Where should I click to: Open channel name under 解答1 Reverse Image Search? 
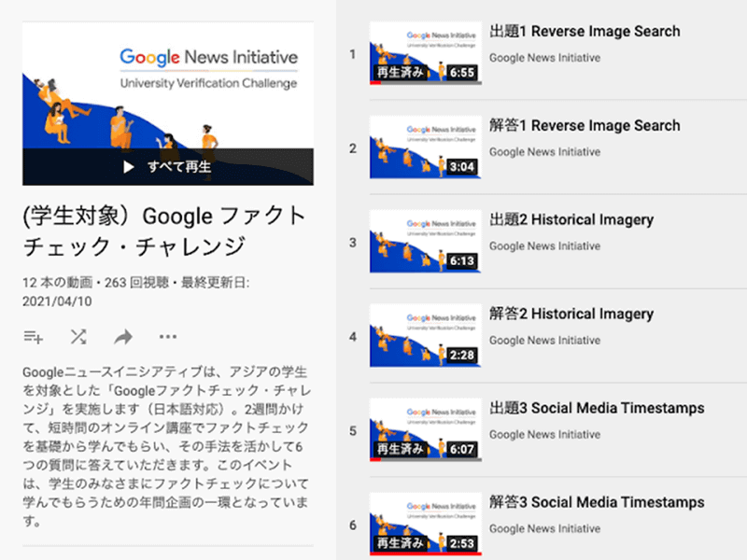tap(544, 152)
